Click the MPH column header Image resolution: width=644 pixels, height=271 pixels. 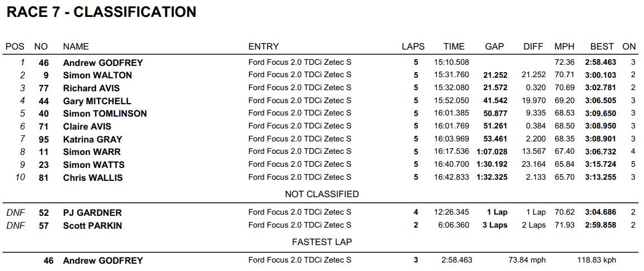point(564,47)
